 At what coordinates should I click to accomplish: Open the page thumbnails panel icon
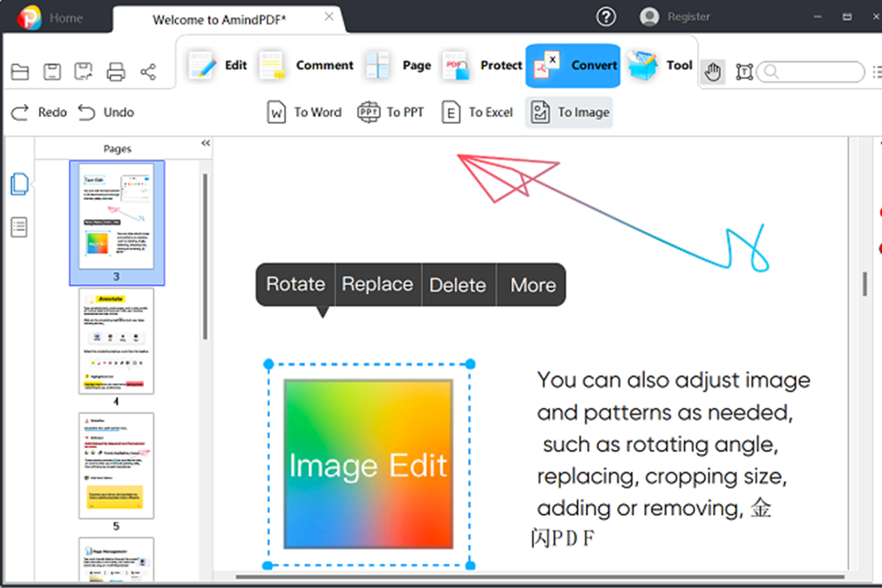19,184
